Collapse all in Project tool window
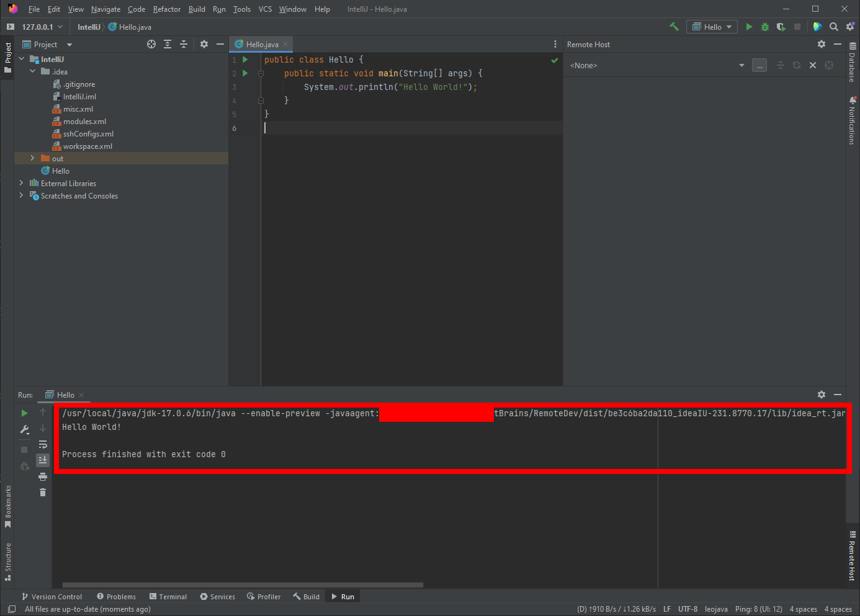This screenshot has width=860, height=616. pyautogui.click(x=184, y=44)
